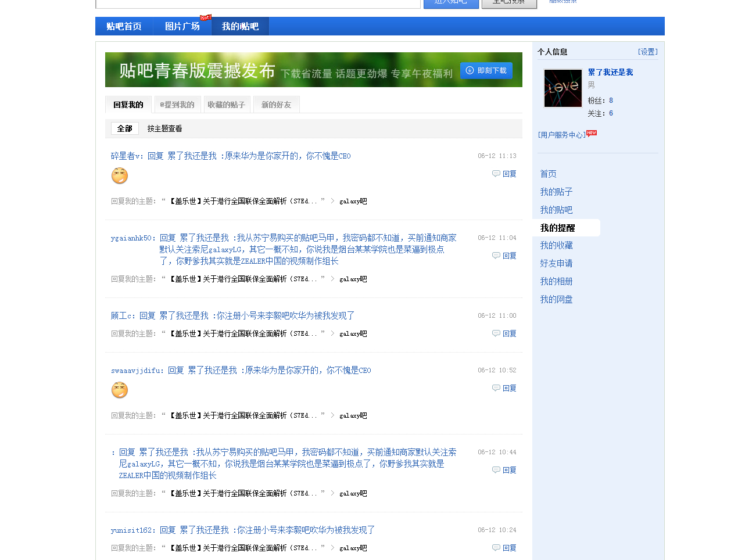
Task: Click the 粉丝 count 8
Action: (x=611, y=100)
